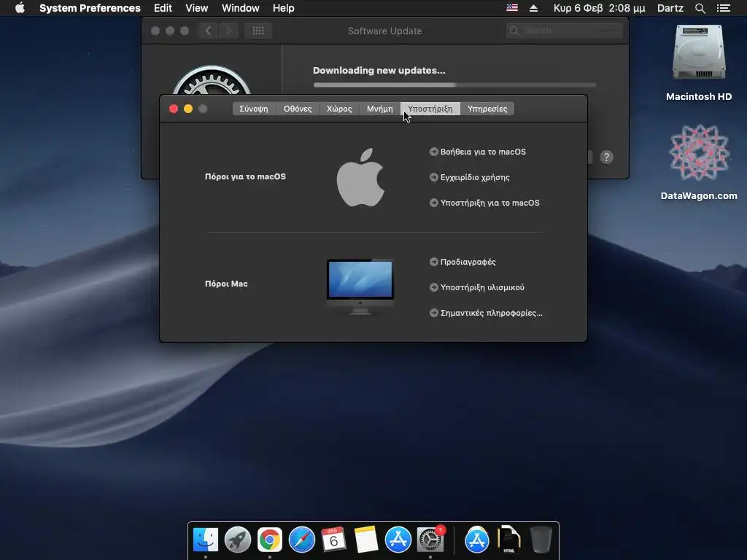The image size is (747, 560).
Task: Open Υποστήριξη υλισμικού link
Action: [477, 287]
